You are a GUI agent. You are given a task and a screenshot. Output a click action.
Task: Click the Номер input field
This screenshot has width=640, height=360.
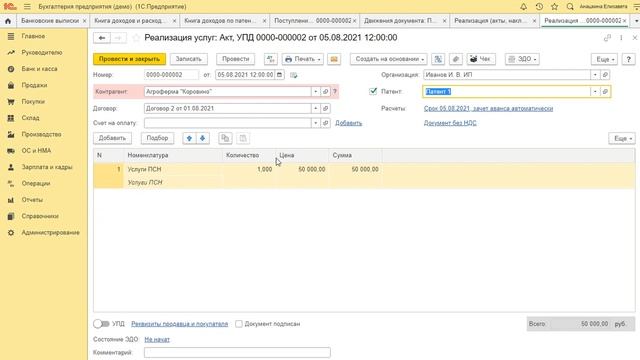click(171, 75)
